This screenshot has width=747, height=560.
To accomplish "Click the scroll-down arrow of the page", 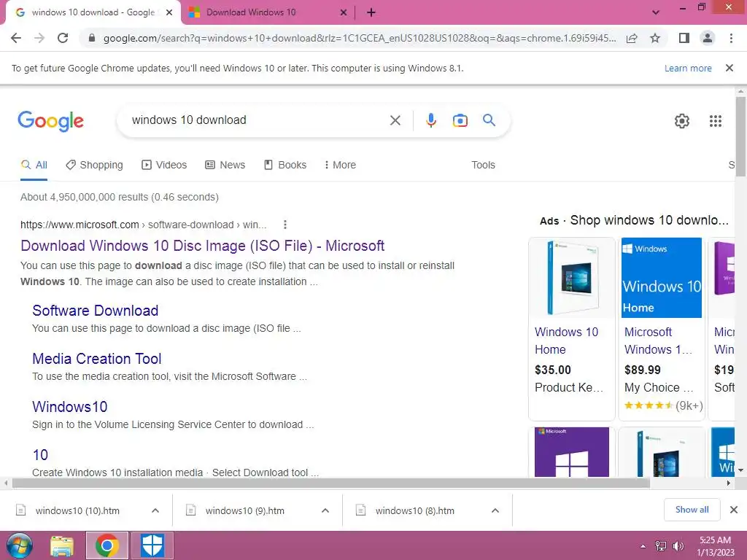I will coord(740,470).
